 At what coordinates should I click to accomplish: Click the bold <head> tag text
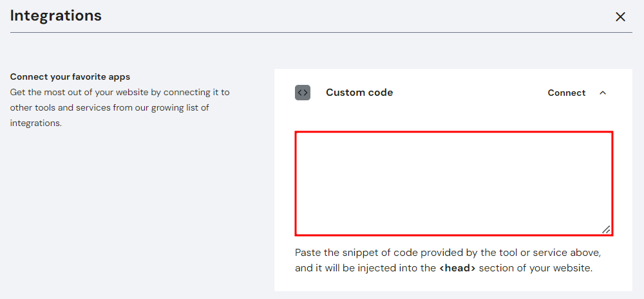pyautogui.click(x=457, y=269)
